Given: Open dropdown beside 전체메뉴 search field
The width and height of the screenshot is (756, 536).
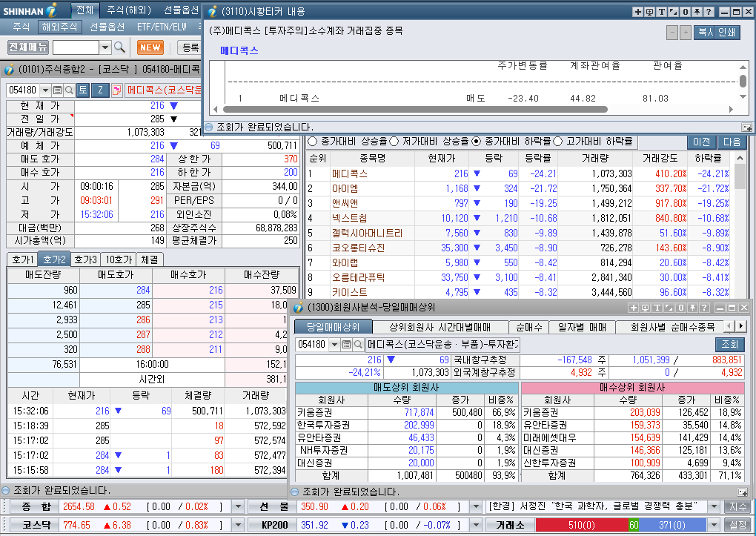Looking at the screenshot, I should point(105,47).
